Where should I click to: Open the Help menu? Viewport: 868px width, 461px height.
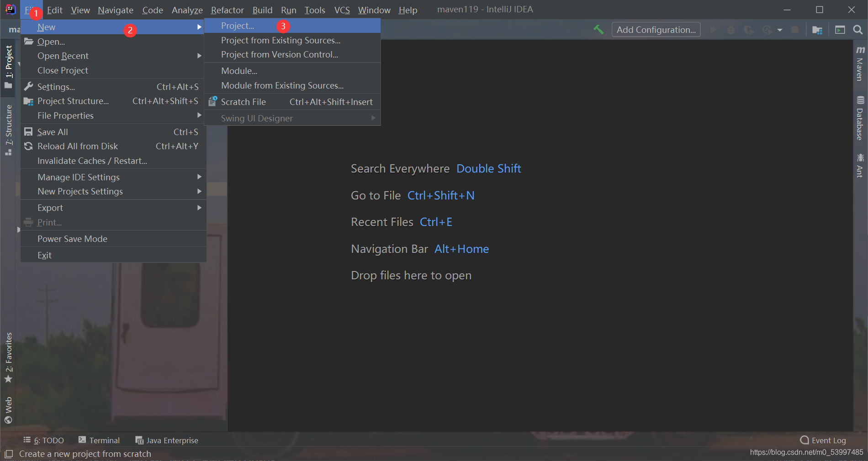coord(408,10)
